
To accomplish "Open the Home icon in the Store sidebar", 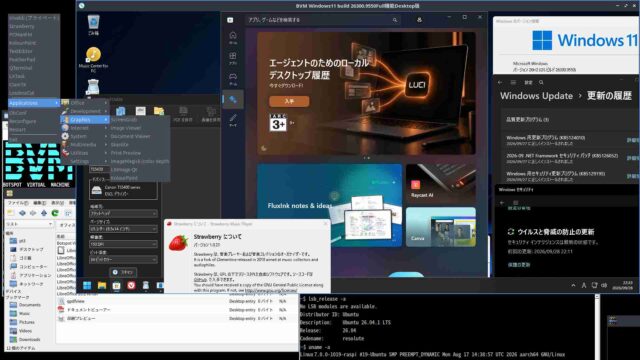I will [233, 37].
